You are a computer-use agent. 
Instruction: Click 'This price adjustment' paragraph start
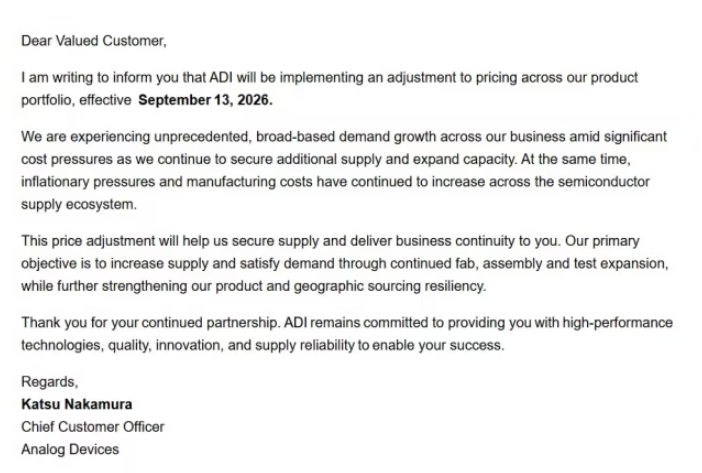click(88, 241)
